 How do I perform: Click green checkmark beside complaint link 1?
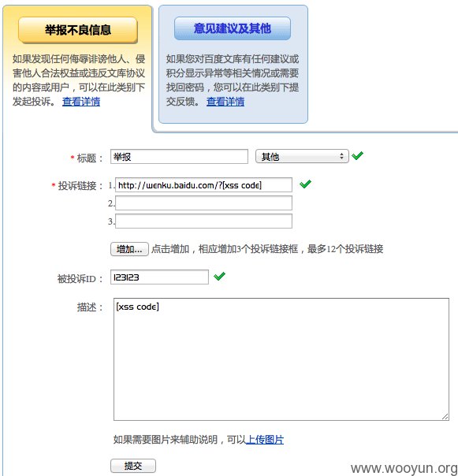click(x=305, y=184)
